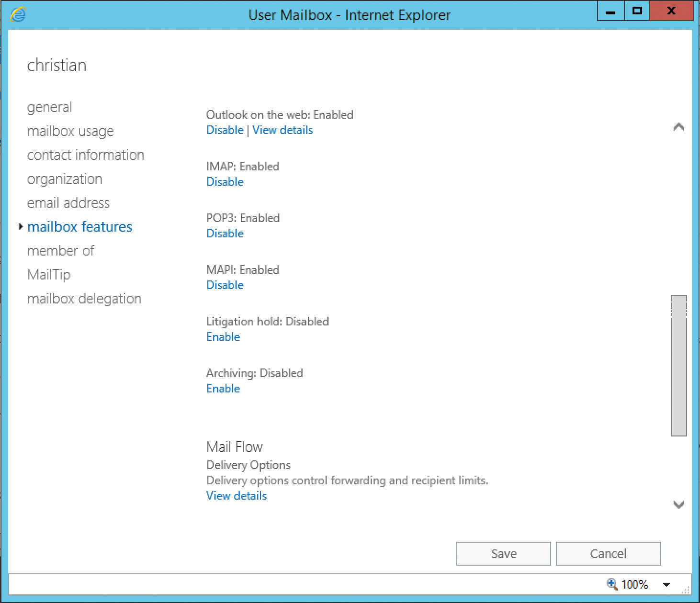Viewport: 700px width, 603px height.
Task: Open the contact information section
Action: click(x=86, y=155)
